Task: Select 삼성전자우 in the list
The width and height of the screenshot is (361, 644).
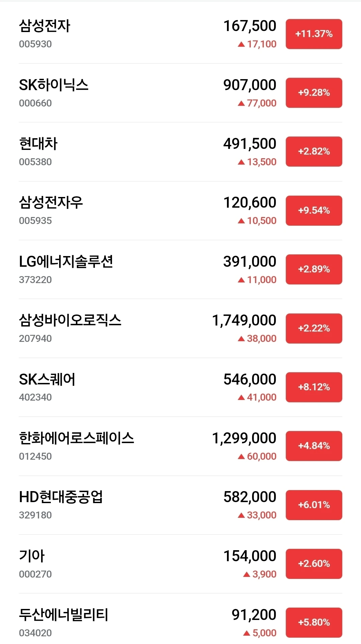Action: [x=51, y=203]
